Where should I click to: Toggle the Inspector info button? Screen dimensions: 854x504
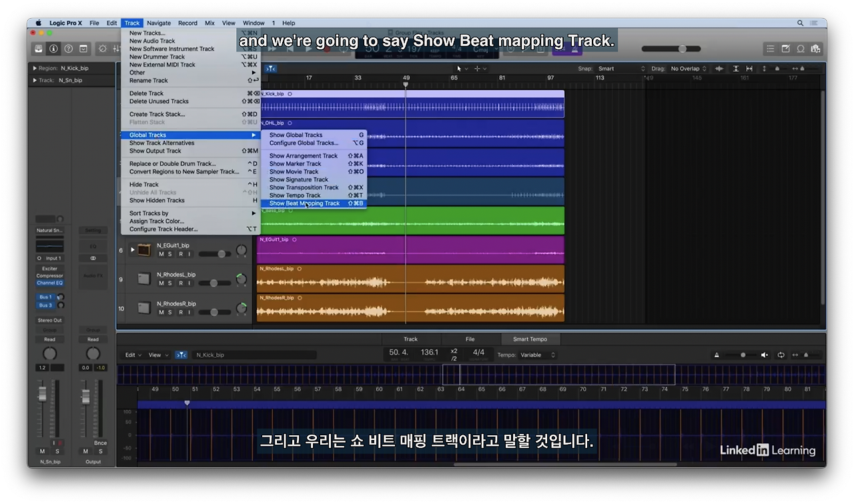click(53, 49)
